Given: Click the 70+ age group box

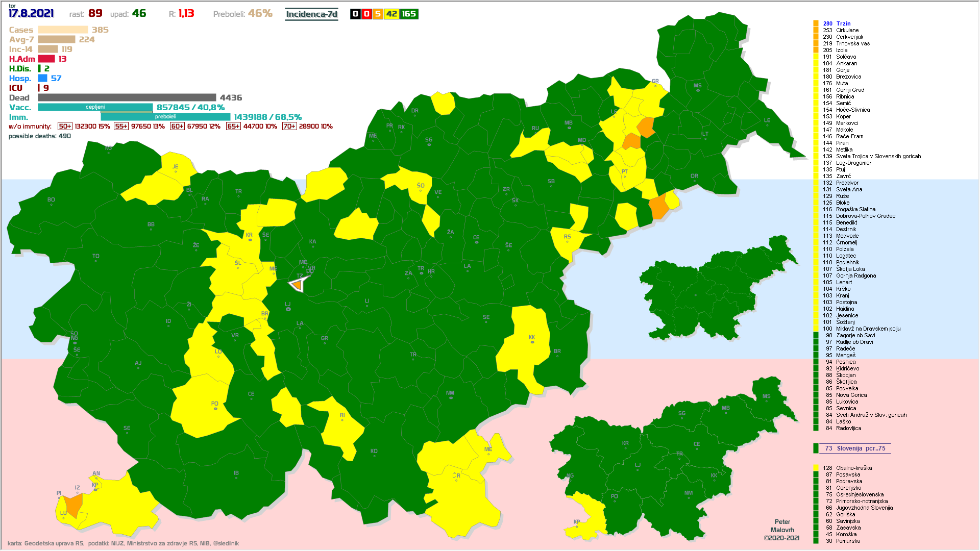Looking at the screenshot, I should click(289, 126).
